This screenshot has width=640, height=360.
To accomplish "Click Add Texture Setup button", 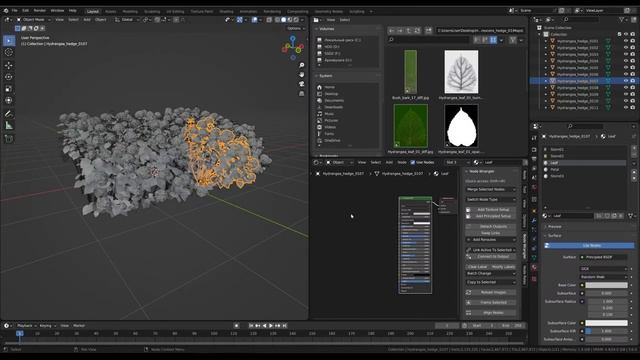I will [491, 210].
